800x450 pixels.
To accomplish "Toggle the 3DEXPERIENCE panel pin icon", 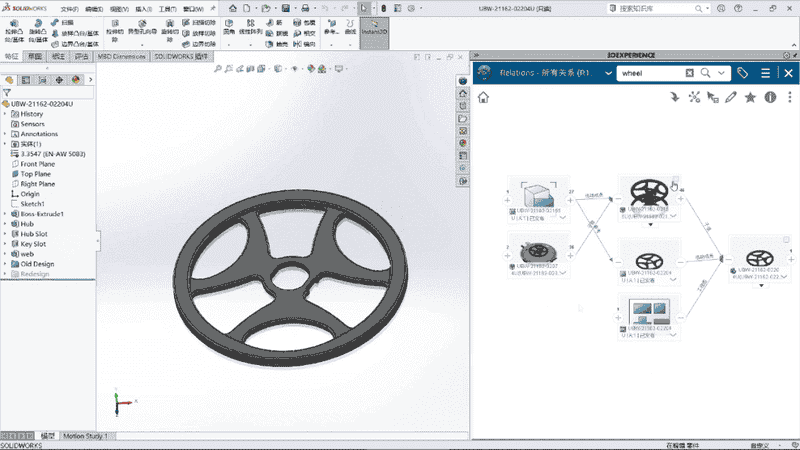I will pos(795,55).
